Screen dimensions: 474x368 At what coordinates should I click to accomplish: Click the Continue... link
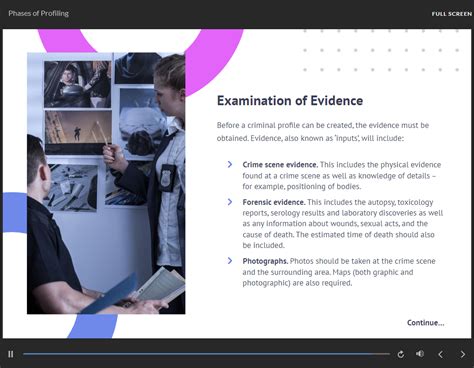(x=425, y=323)
